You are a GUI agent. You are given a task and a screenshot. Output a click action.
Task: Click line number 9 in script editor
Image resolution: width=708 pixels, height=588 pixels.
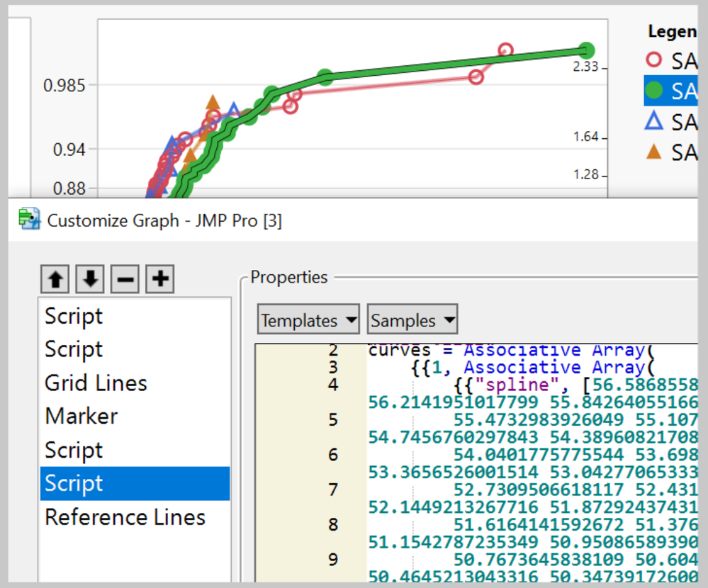click(x=333, y=560)
